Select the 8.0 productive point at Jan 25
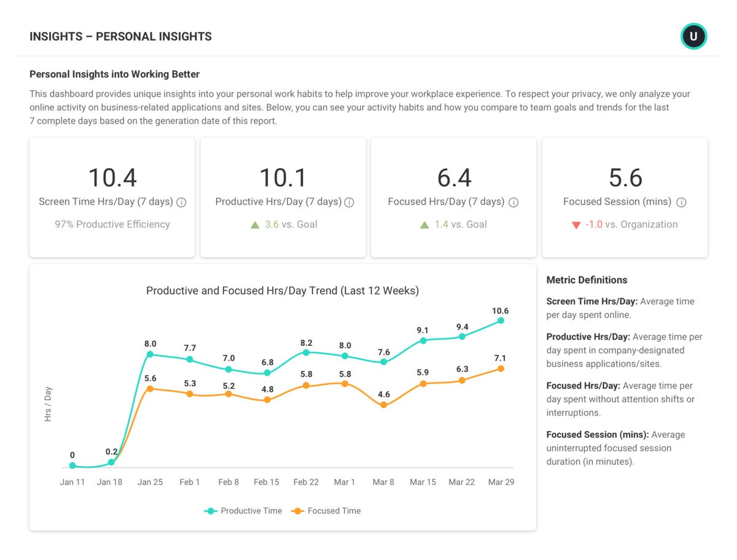 coord(150,354)
